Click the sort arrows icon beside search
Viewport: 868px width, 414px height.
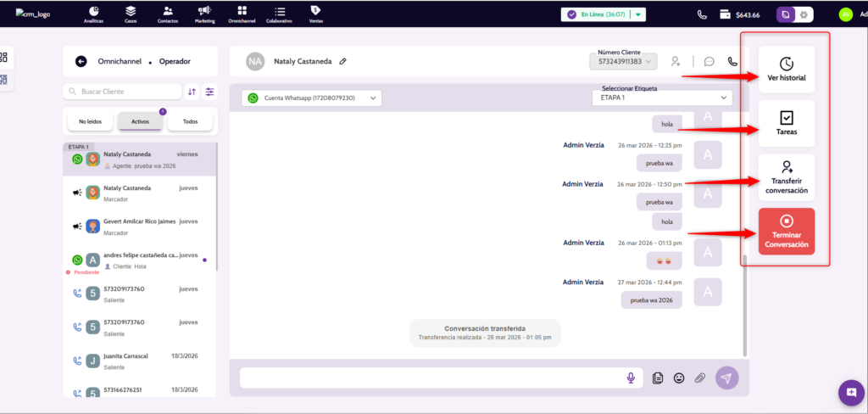tap(192, 92)
